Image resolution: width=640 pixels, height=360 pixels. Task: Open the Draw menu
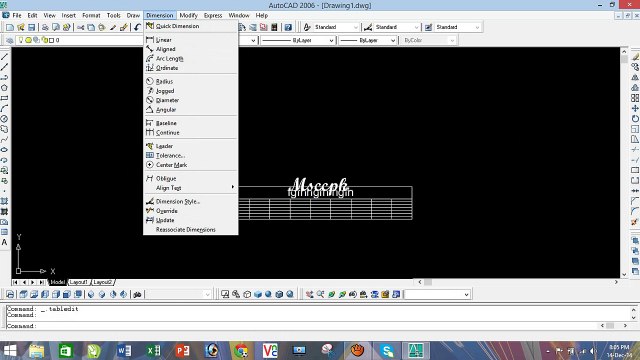click(x=133, y=15)
